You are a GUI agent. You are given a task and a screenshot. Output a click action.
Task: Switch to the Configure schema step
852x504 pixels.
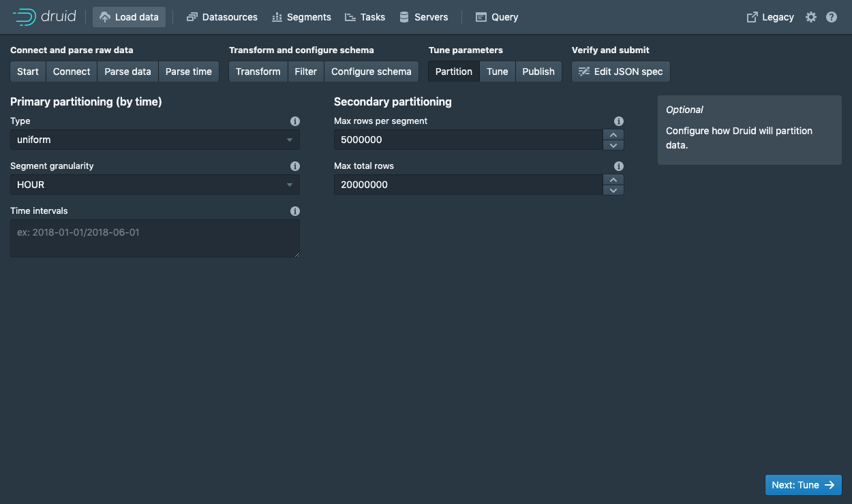(x=371, y=72)
